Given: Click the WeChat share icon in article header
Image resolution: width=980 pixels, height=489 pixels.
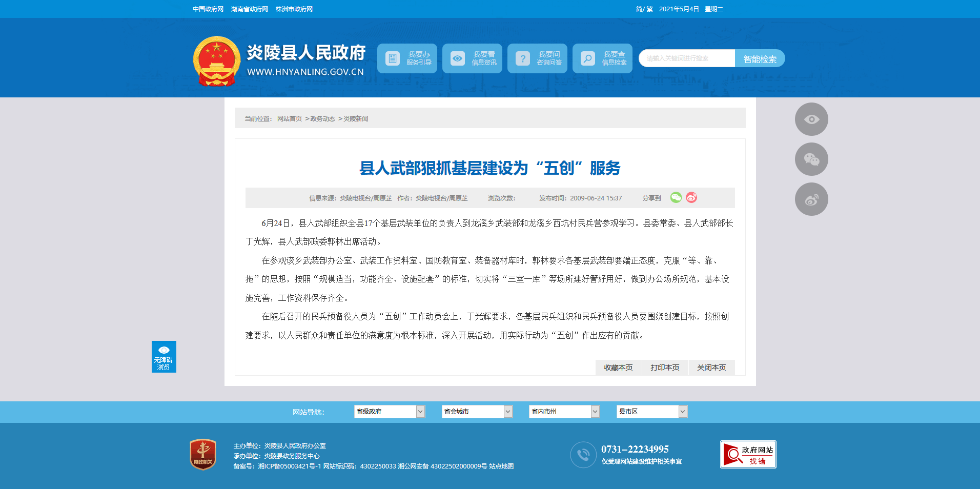Looking at the screenshot, I should [676, 198].
